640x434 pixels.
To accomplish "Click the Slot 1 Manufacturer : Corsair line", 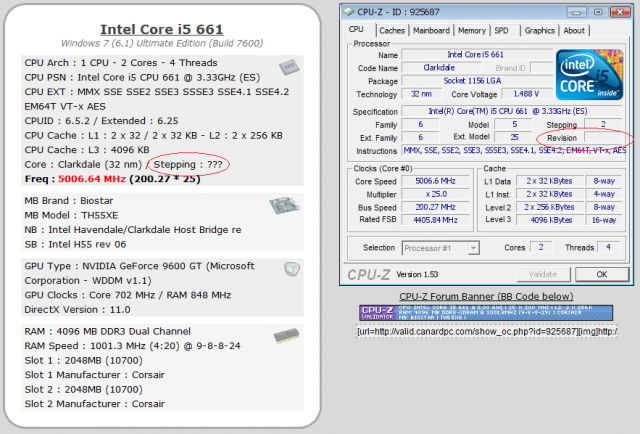I will [94, 375].
